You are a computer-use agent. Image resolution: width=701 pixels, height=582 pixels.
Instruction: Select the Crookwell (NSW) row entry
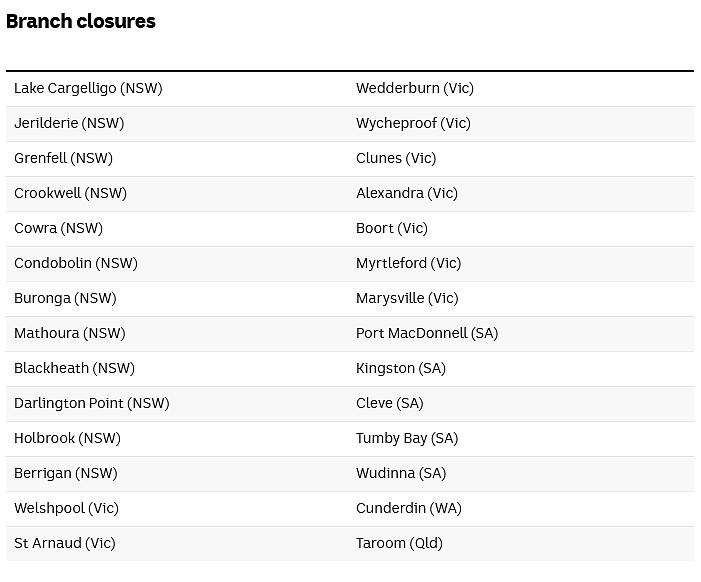71,193
